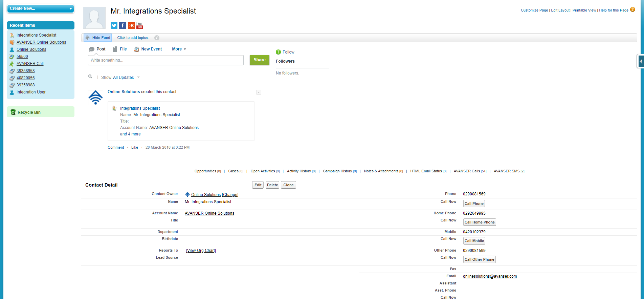Viewport: 644px width, 299px height.
Task: Open the onlinesolutions@avanser.com email link
Action: 490,276
